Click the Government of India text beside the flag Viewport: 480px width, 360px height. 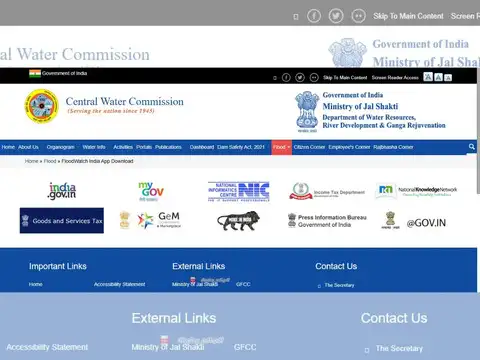(64, 73)
